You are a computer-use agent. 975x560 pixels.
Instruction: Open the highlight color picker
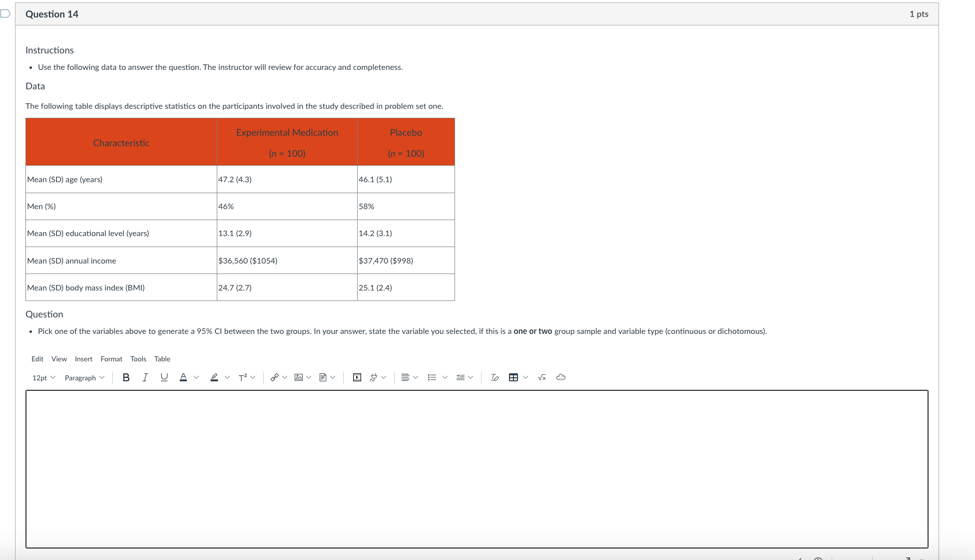point(215,377)
